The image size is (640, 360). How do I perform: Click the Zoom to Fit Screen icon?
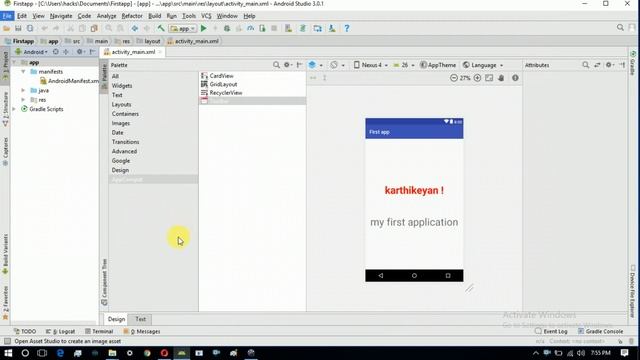coord(489,78)
